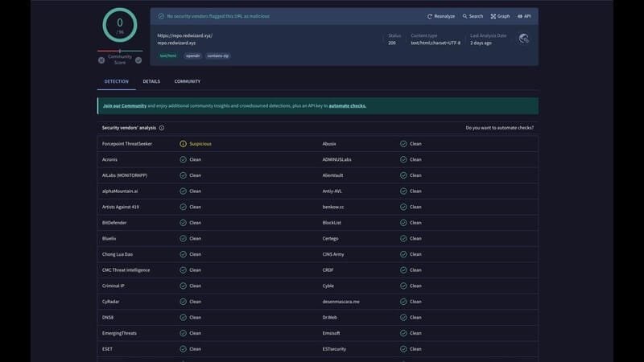Open the Community tab

187,81
